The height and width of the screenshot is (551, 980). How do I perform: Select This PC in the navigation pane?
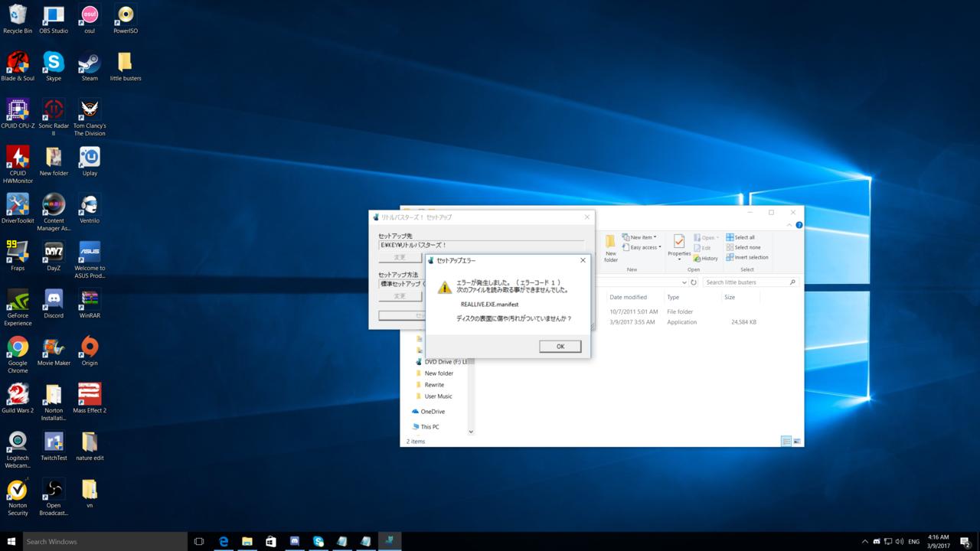[x=429, y=427]
